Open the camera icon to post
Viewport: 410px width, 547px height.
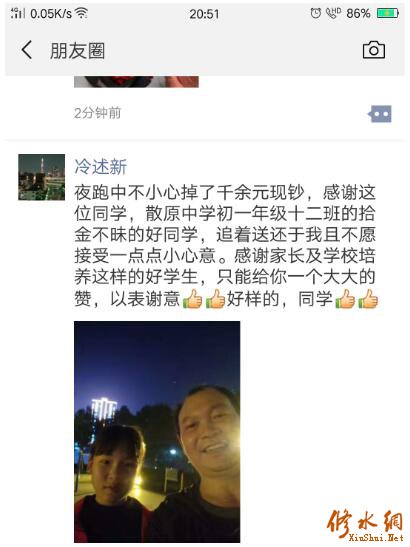(x=374, y=50)
